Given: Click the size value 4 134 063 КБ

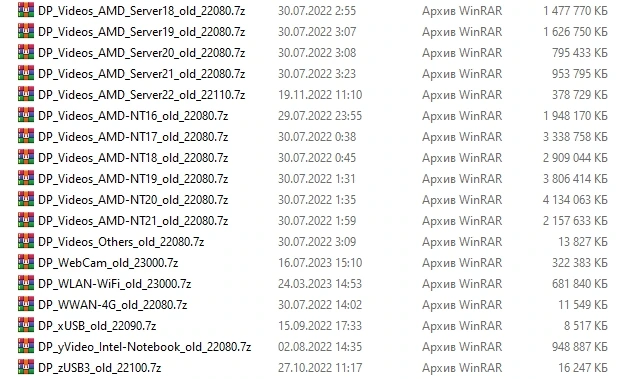Looking at the screenshot, I should [575, 200].
